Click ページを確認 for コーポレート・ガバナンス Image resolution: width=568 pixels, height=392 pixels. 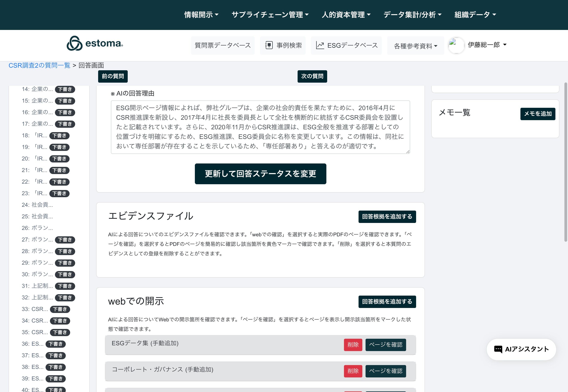pyautogui.click(x=386, y=371)
